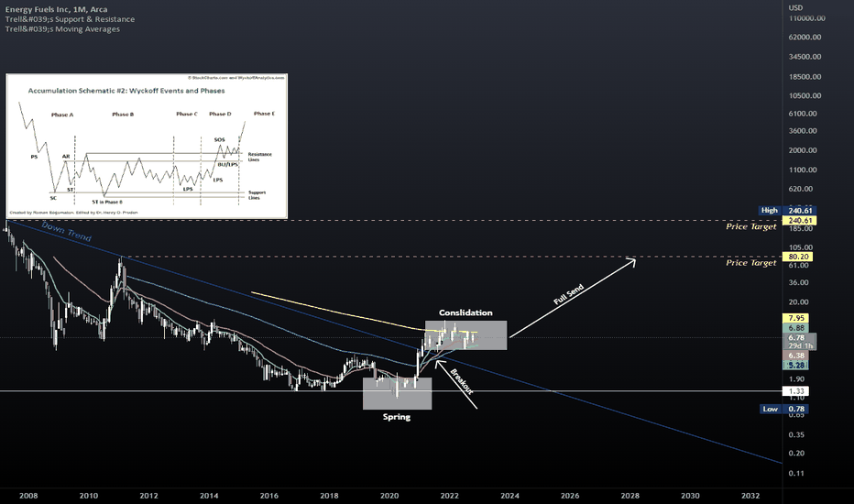The image size is (854, 504).
Task: Click the USD currency label
Action: click(x=795, y=7)
